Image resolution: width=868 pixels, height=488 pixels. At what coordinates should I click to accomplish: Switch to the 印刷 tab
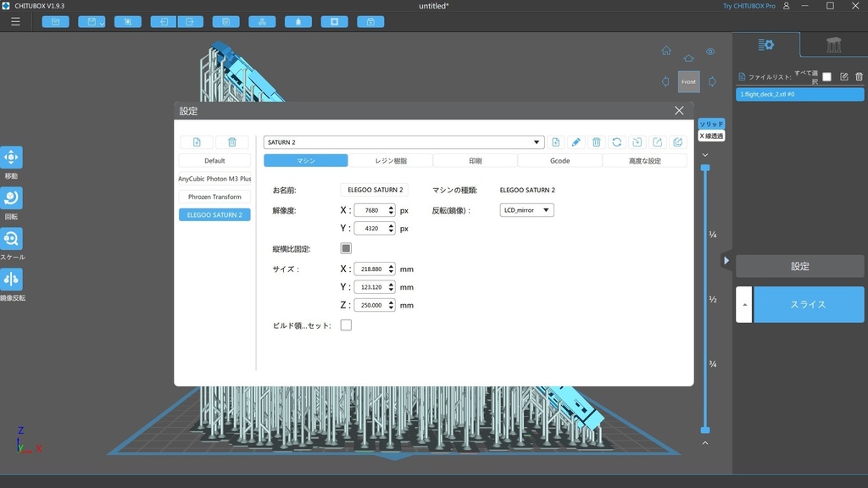click(476, 160)
